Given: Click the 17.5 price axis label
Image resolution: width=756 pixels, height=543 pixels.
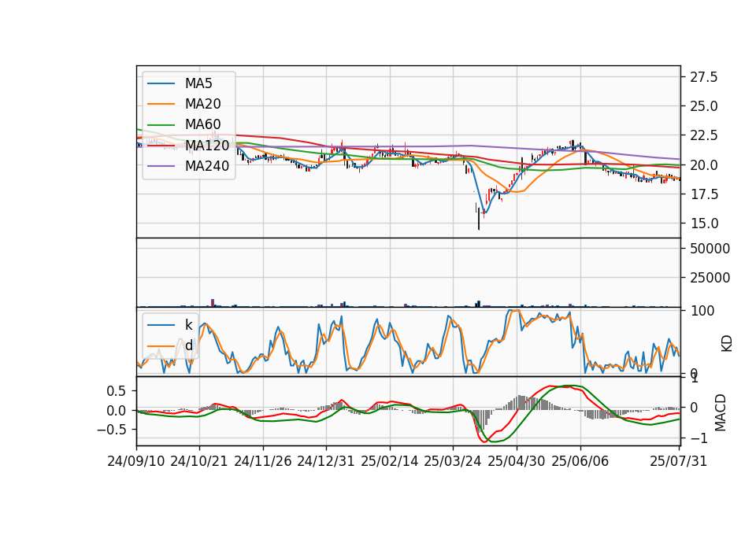Looking at the screenshot, I should point(703,194).
